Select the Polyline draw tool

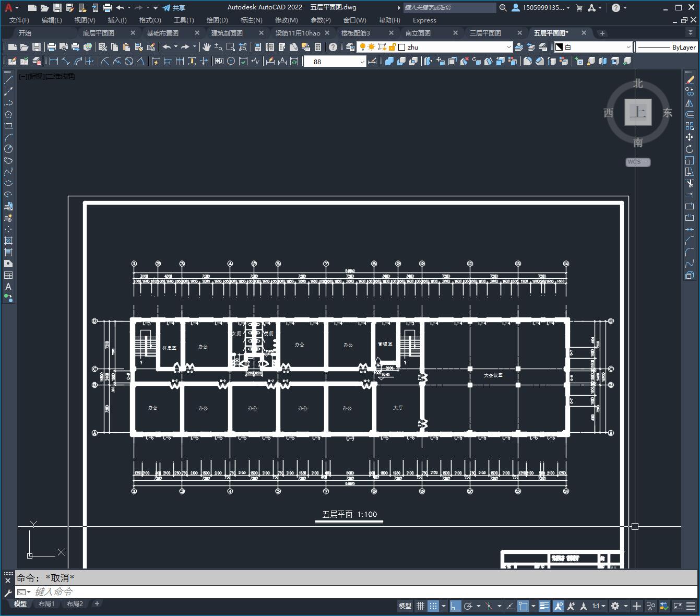pos(8,103)
